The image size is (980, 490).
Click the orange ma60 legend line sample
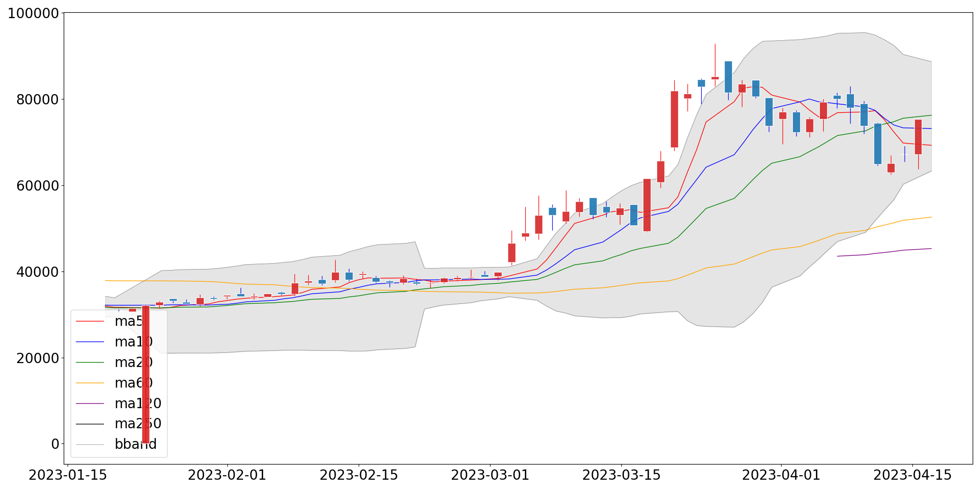coord(90,383)
